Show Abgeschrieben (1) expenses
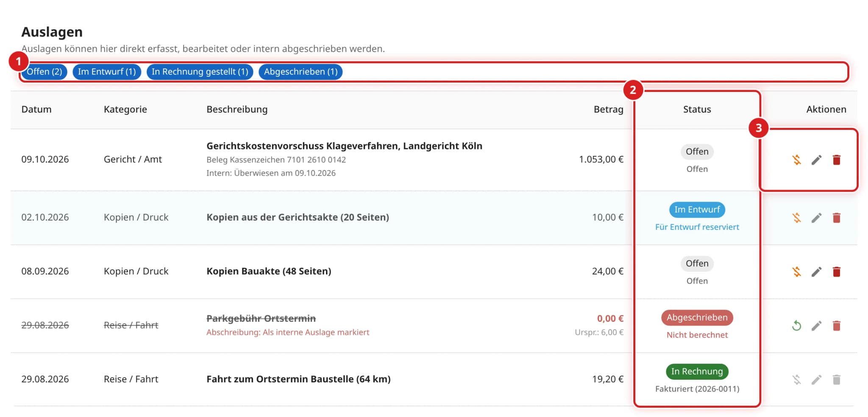Screen dimensions: 868x417 [301, 72]
